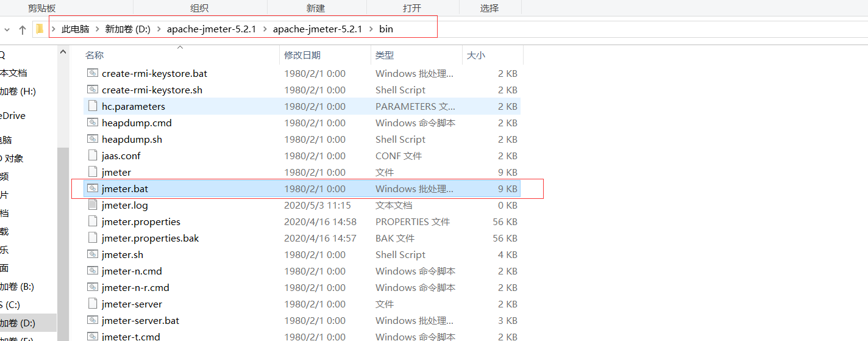The height and width of the screenshot is (341, 868).
Task: Open the 选择 ribbon group
Action: [x=489, y=8]
